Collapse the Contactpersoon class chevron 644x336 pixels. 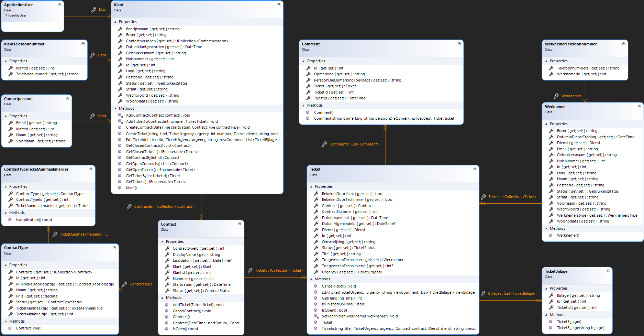point(67,98)
